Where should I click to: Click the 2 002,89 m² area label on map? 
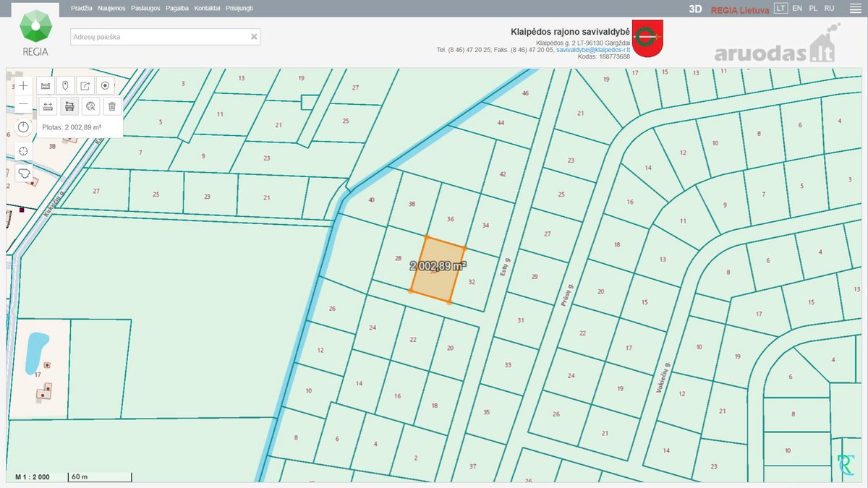pyautogui.click(x=438, y=265)
